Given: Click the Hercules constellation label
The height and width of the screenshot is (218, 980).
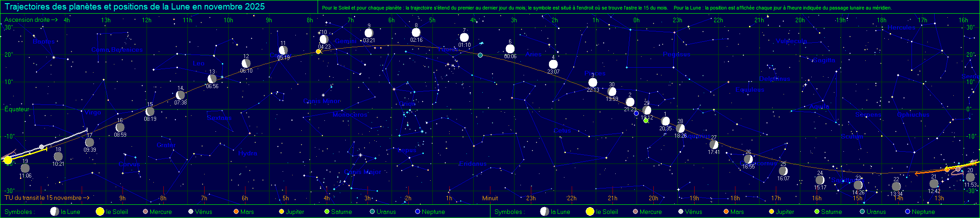Looking at the screenshot, I should [x=901, y=28].
